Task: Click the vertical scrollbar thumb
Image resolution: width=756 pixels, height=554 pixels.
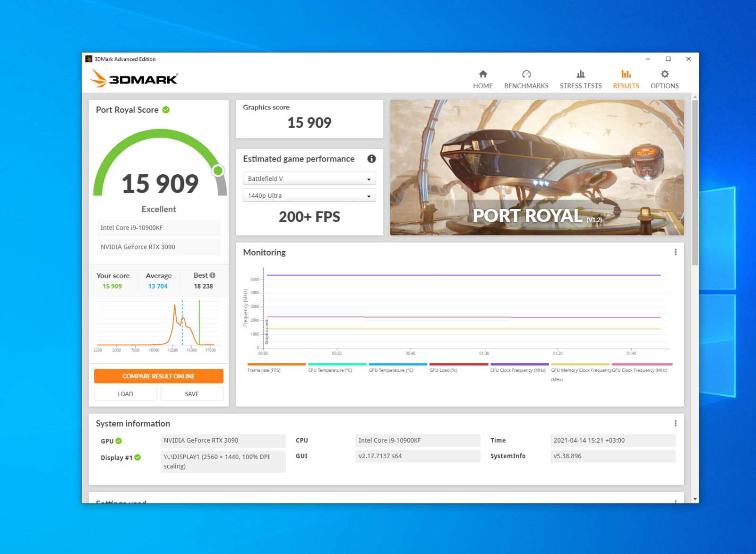Action: [x=695, y=182]
